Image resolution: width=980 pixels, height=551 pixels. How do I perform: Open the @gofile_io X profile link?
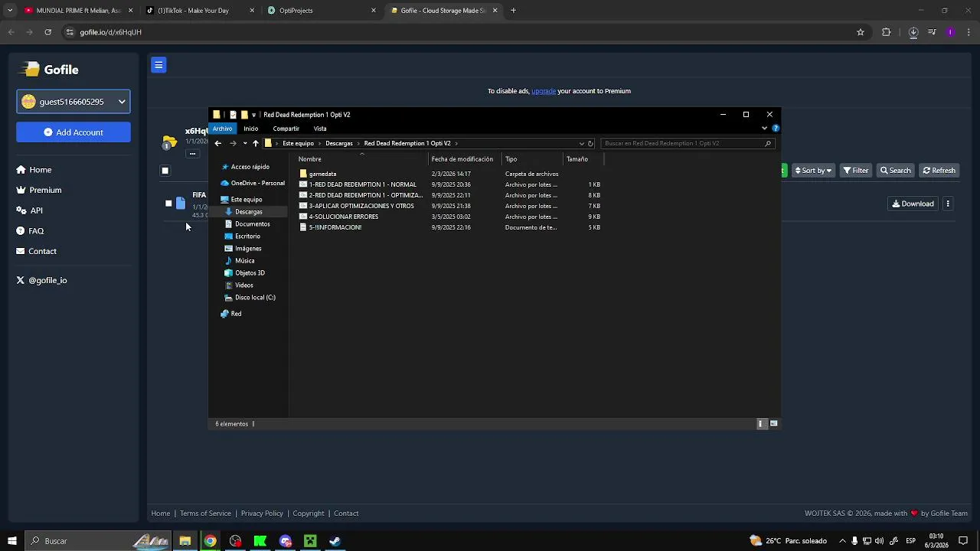pos(41,280)
